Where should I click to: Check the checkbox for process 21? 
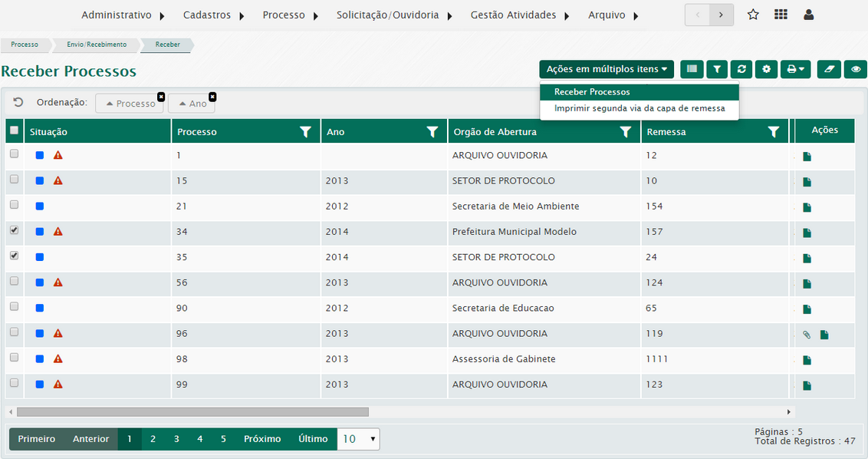(14, 205)
